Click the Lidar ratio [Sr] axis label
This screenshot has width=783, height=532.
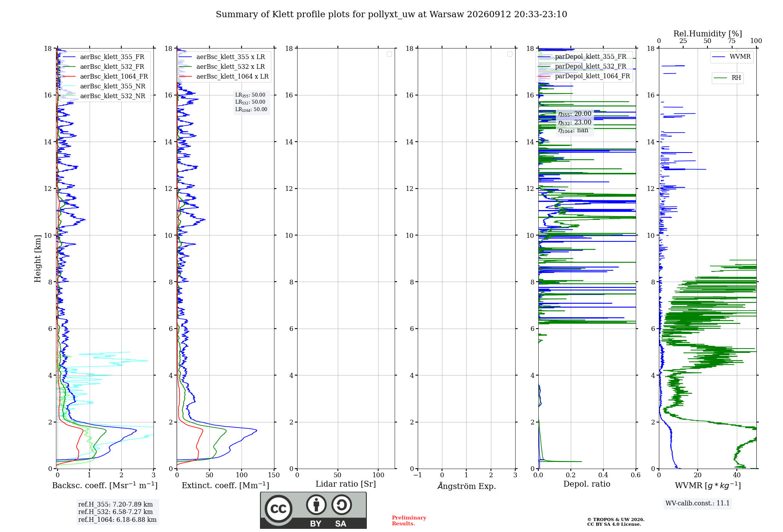(346, 484)
